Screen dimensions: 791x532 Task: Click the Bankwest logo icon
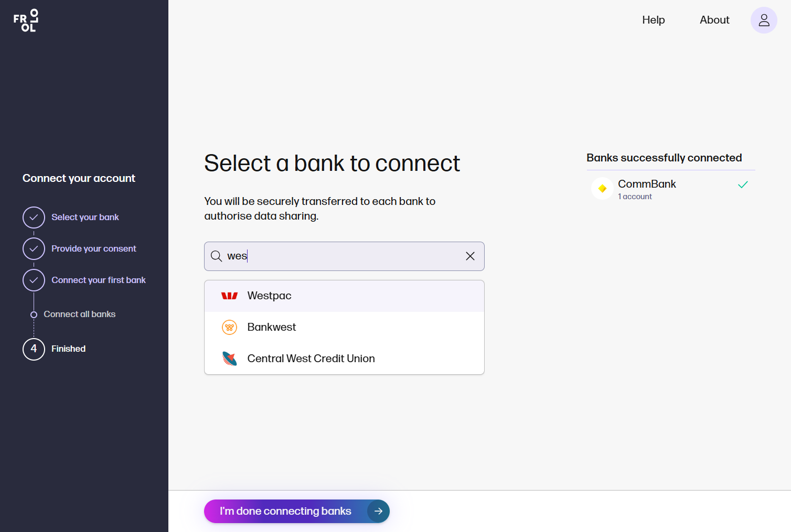(x=229, y=328)
